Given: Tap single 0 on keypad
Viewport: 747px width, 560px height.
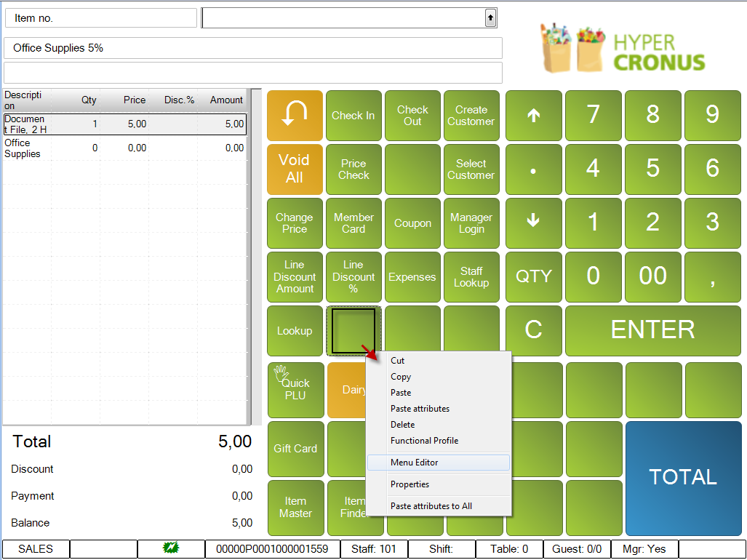Looking at the screenshot, I should pos(594,277).
